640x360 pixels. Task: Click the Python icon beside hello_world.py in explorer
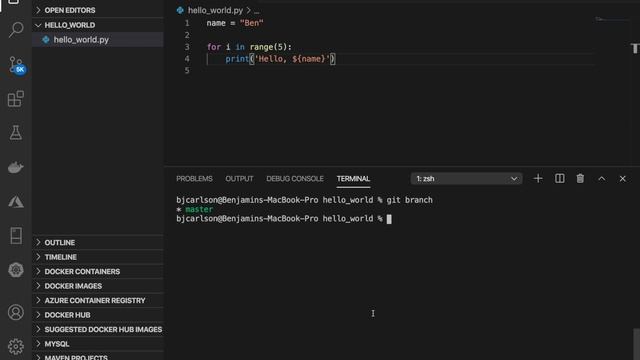[46, 40]
